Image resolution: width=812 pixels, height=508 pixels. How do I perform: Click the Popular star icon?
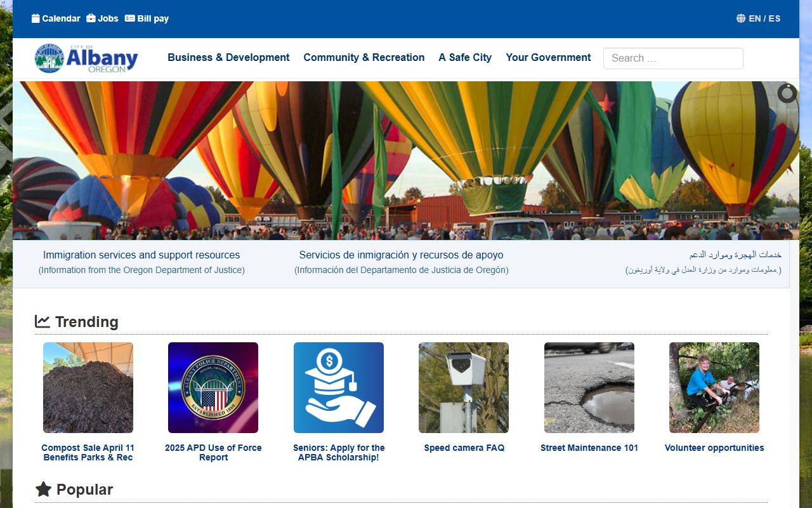pos(43,489)
